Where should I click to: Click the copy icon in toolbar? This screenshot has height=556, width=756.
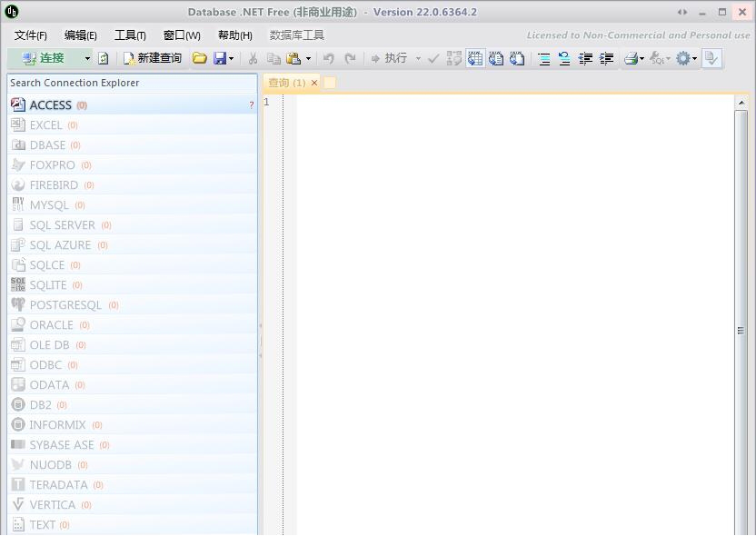274,58
